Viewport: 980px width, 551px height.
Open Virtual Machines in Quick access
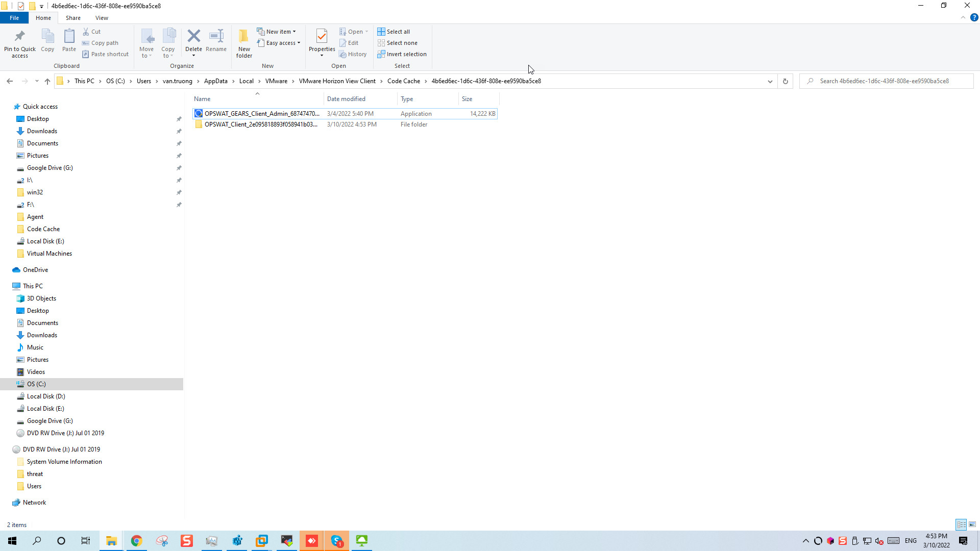[49, 254]
